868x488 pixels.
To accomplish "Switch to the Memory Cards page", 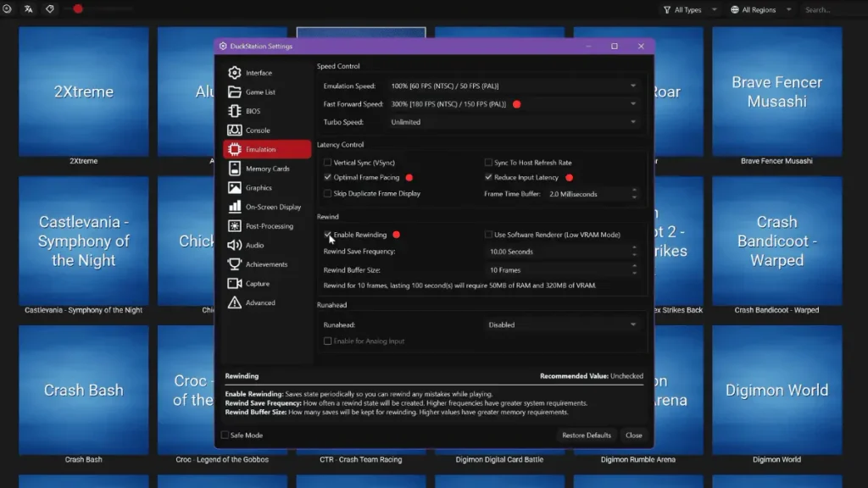I will [x=267, y=169].
